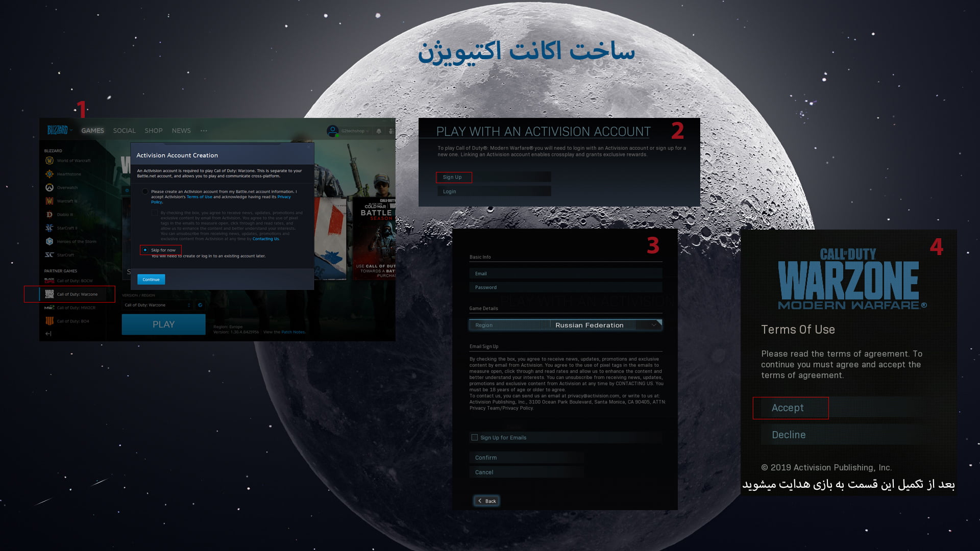Click the Confirm button in signup form
The image size is (980, 551).
click(527, 458)
